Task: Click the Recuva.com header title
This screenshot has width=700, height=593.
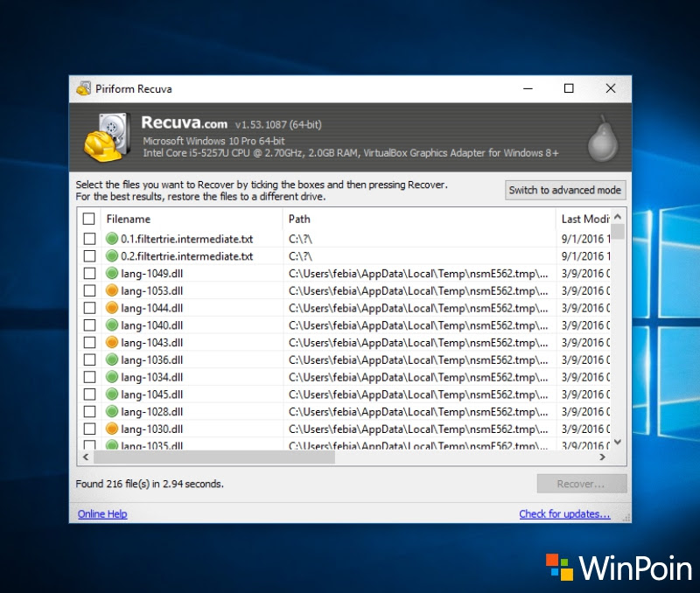Action: pos(184,122)
